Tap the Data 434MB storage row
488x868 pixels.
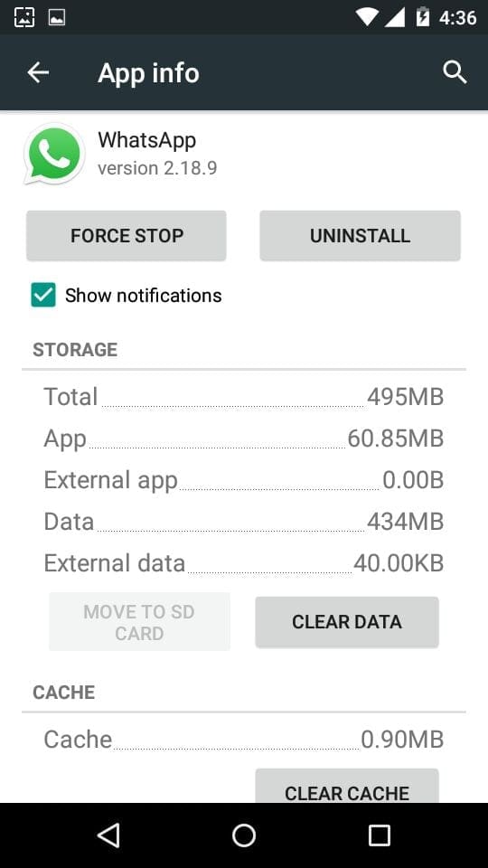tap(244, 522)
